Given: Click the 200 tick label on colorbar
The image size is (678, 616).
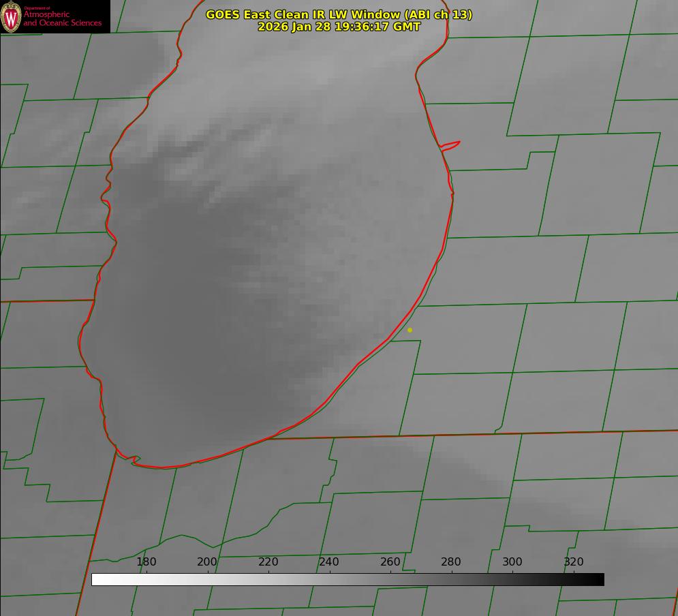Looking at the screenshot, I should pos(207,561).
